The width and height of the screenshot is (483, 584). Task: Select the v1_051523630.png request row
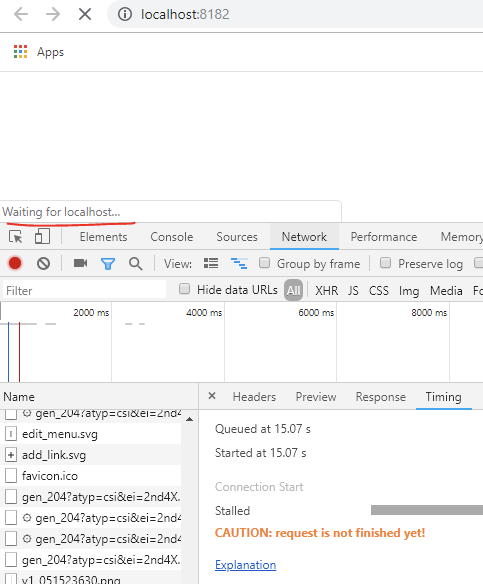click(90, 578)
